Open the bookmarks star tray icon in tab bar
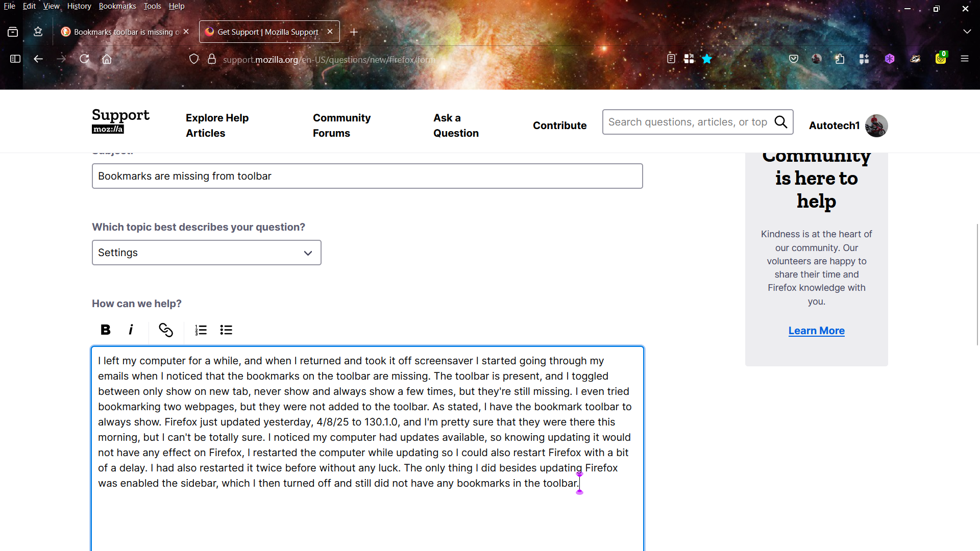Viewport: 980px width, 551px height. (x=38, y=32)
